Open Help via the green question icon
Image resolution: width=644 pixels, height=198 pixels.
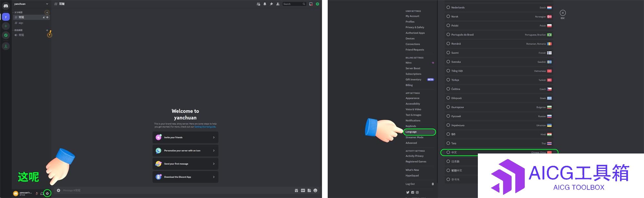point(317,4)
